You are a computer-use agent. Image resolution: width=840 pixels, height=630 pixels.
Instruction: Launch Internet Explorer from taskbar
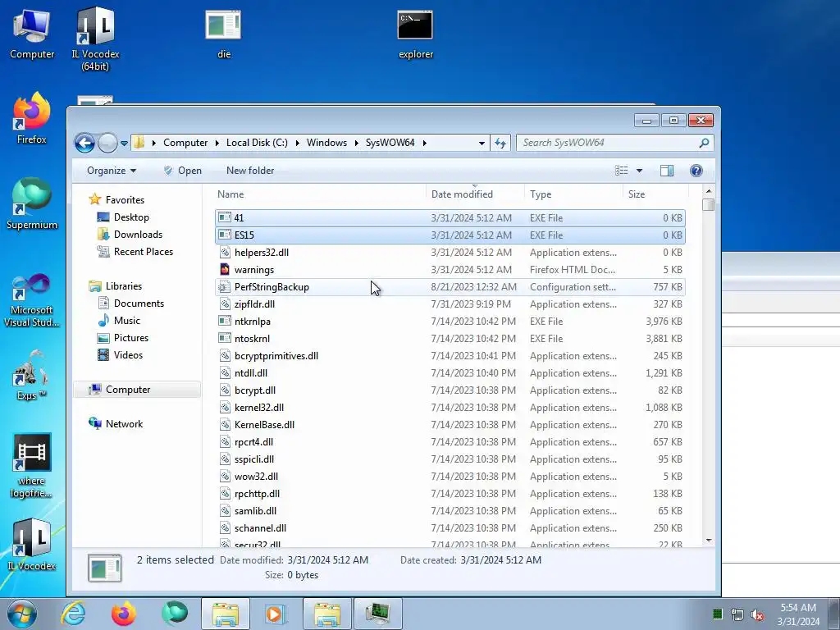73,614
